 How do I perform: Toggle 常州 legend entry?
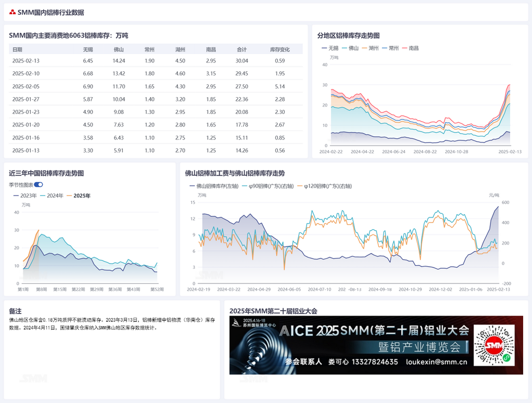click(x=390, y=48)
